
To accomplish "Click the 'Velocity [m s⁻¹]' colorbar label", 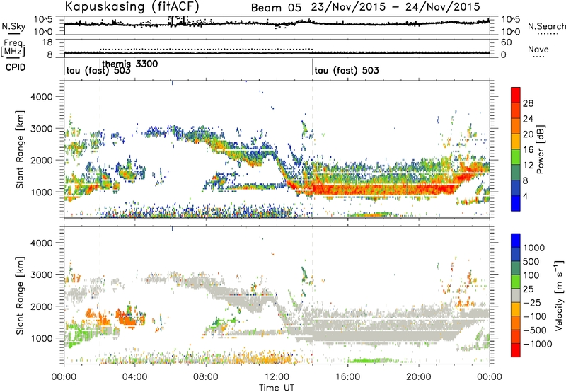I will 559,296.
